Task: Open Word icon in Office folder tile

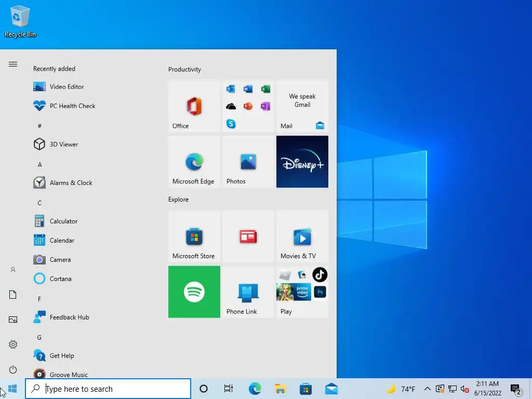Action: point(248,89)
